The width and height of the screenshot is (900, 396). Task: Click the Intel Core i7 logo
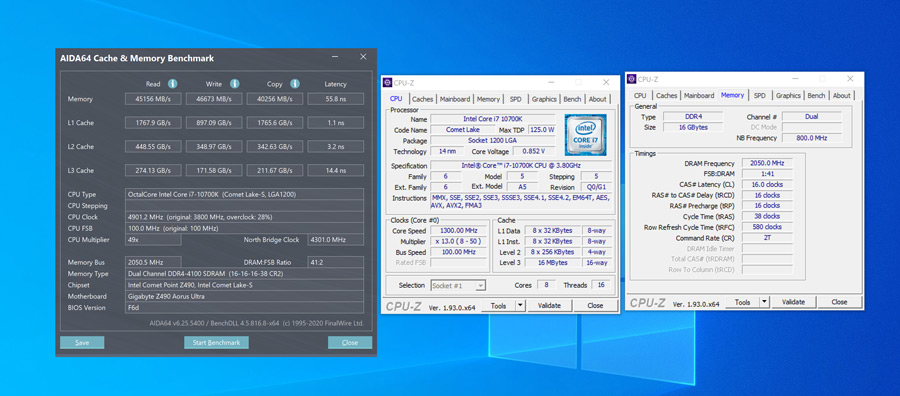click(x=585, y=135)
